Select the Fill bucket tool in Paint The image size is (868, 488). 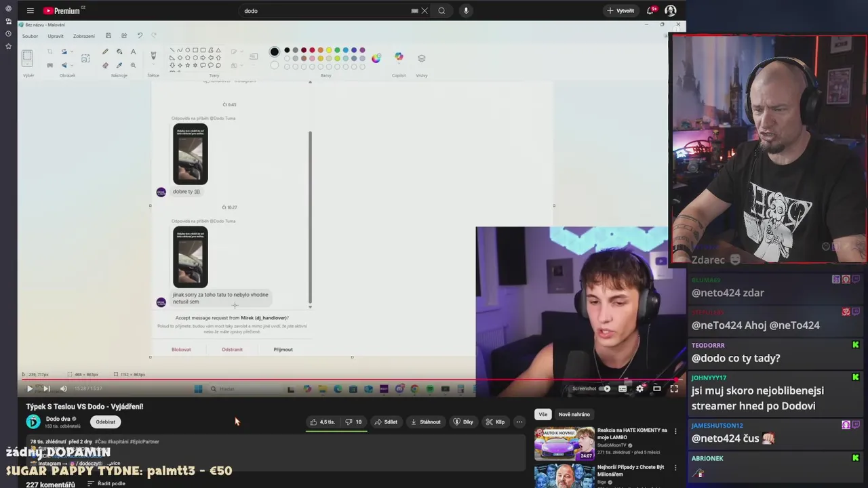[x=119, y=52]
